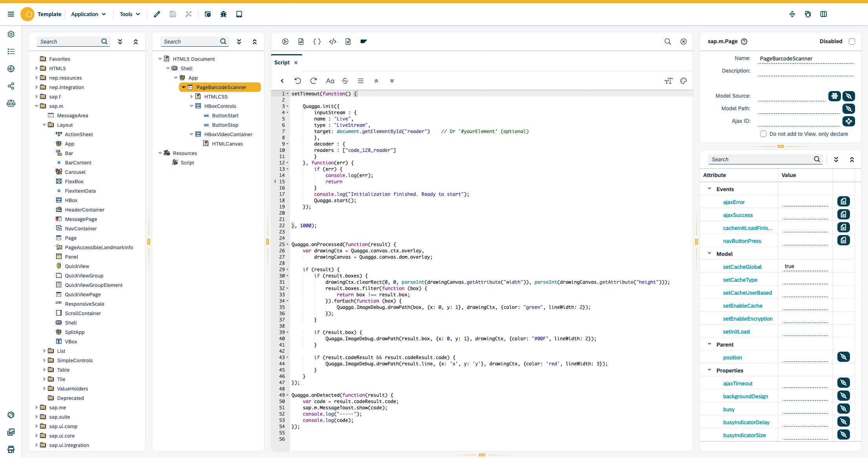
Task: Select the Script tab
Action: [x=281, y=62]
